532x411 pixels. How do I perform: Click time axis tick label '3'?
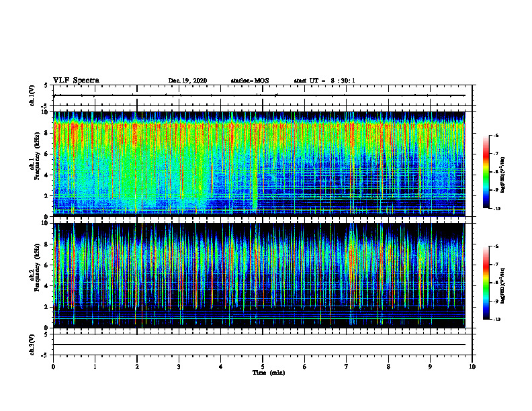[179, 367]
